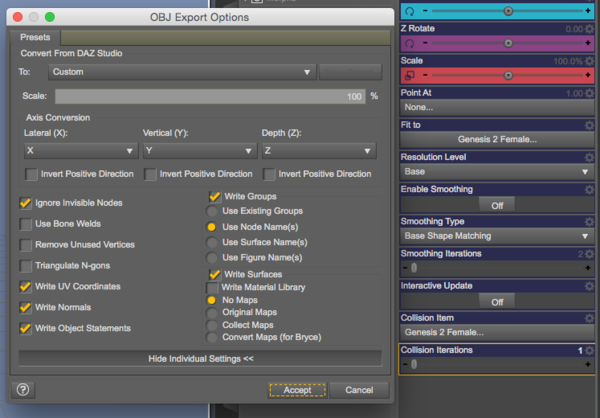Open Smoothing Type Base Shape Matching dropdown
Viewport: 600px width, 418px height.
[497, 236]
